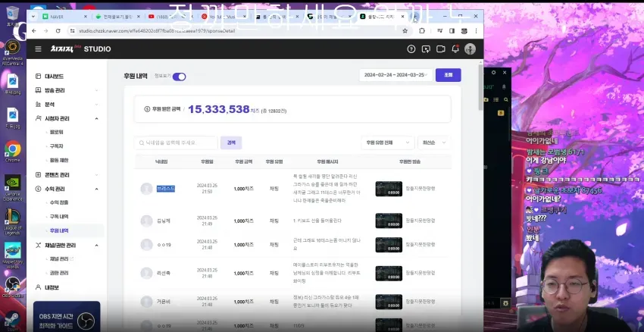
Task: Click the camera icon in Studio header
Action: [x=441, y=49]
